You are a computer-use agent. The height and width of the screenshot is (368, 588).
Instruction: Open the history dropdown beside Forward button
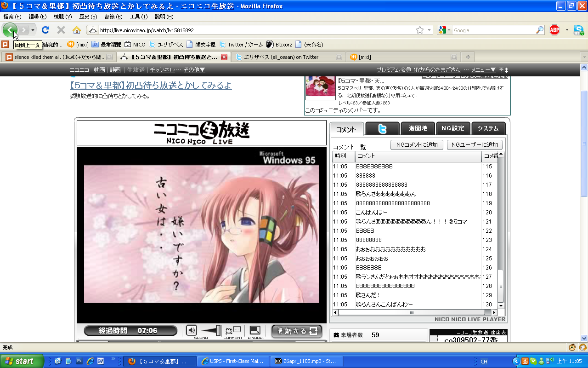33,30
